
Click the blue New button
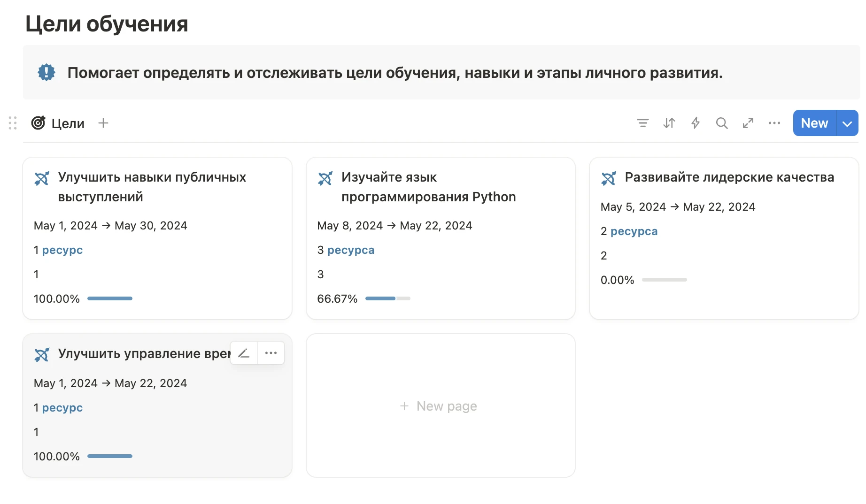tap(814, 123)
